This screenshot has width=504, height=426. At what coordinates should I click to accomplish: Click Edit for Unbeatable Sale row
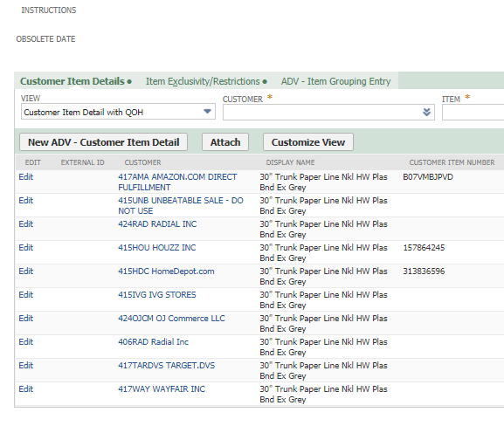pyautogui.click(x=25, y=200)
